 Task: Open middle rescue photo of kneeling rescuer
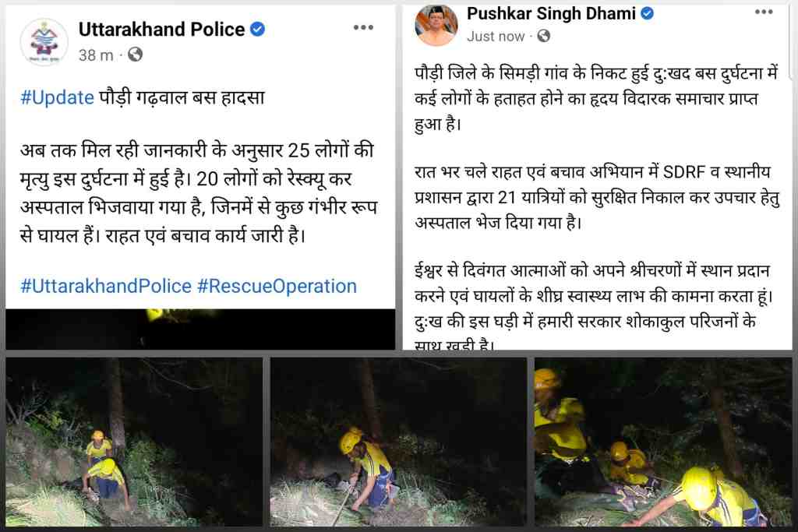pos(398,442)
